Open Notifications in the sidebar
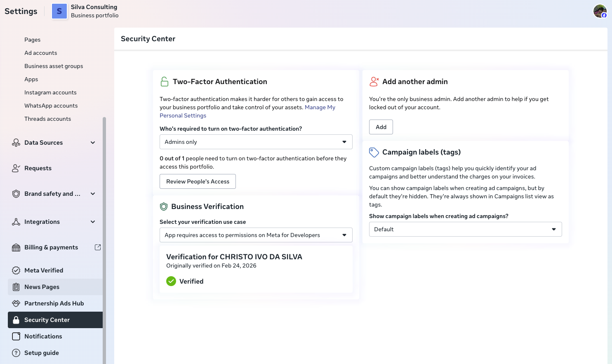This screenshot has width=612, height=364. (43, 336)
